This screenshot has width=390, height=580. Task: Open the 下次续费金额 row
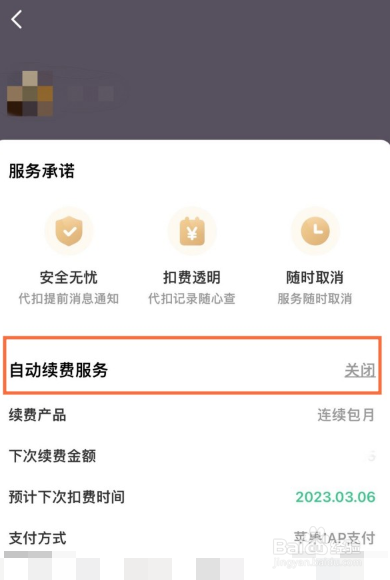click(x=192, y=456)
